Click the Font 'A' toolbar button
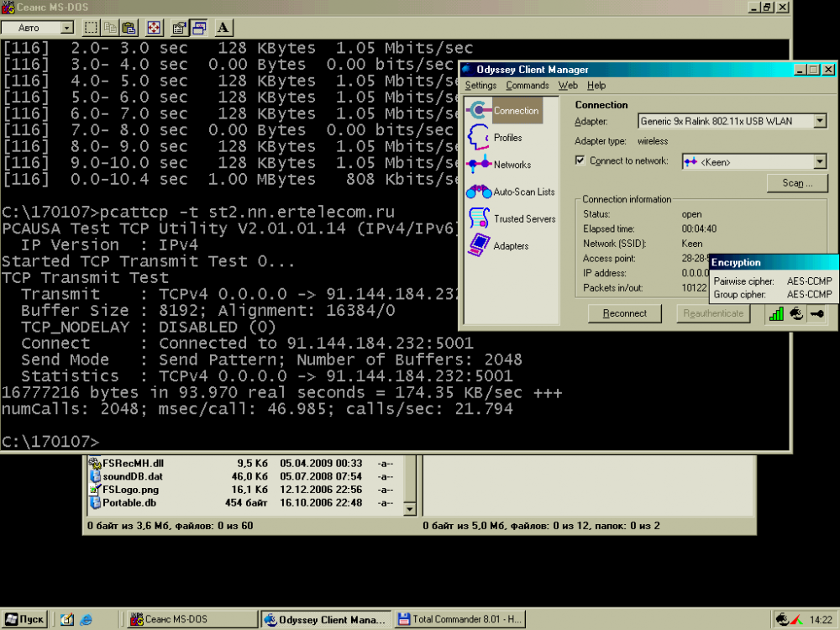Viewport: 840px width, 630px height. pyautogui.click(x=223, y=28)
